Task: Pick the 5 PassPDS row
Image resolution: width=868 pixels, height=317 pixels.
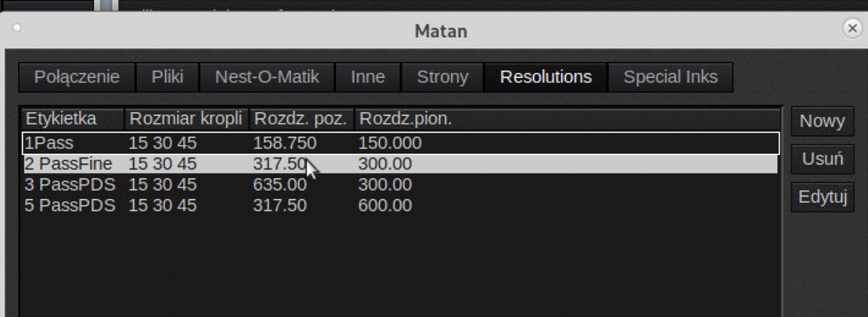Action: [222, 204]
